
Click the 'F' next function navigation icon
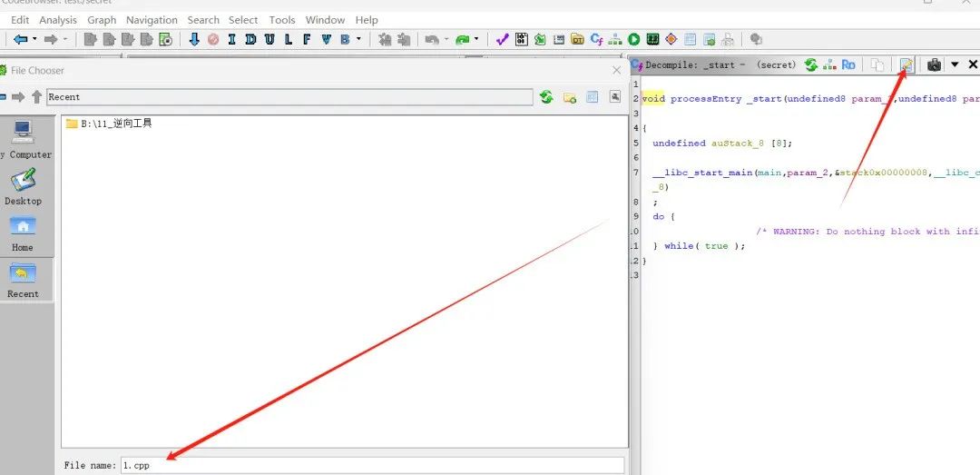(307, 39)
